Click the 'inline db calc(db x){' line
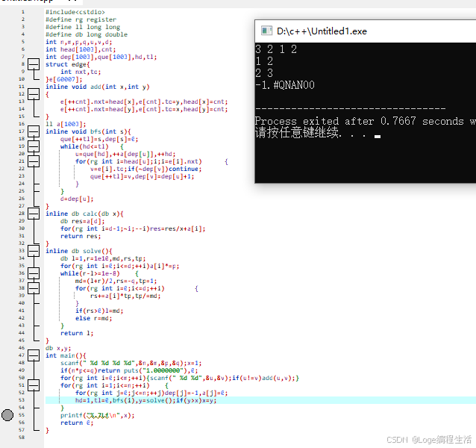The height and width of the screenshot is (448, 476). (x=85, y=214)
